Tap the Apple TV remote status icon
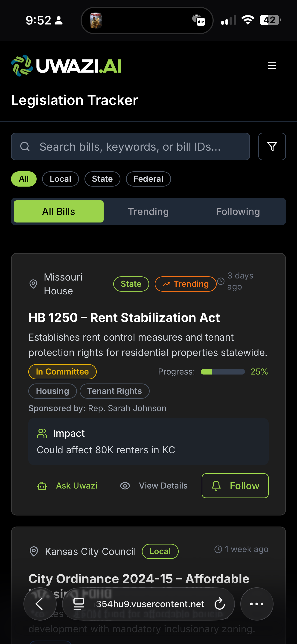 click(x=199, y=20)
